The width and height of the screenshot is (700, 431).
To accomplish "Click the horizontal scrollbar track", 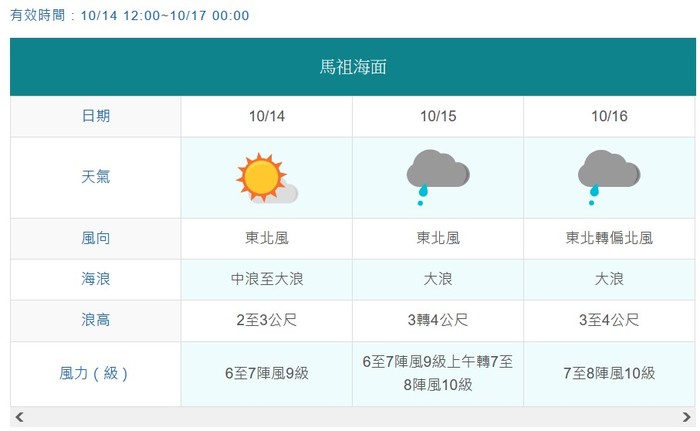I will click(353, 417).
